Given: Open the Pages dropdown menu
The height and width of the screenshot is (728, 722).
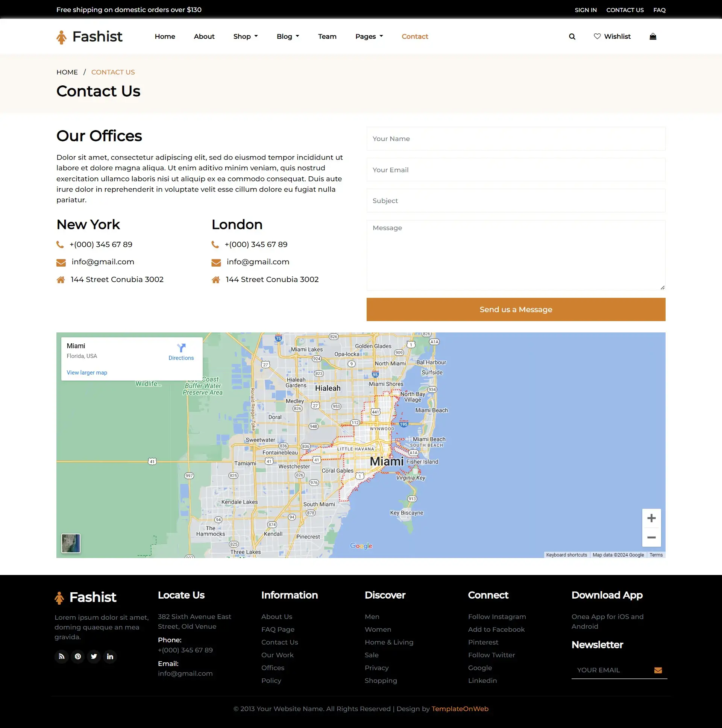Looking at the screenshot, I should [x=369, y=36].
